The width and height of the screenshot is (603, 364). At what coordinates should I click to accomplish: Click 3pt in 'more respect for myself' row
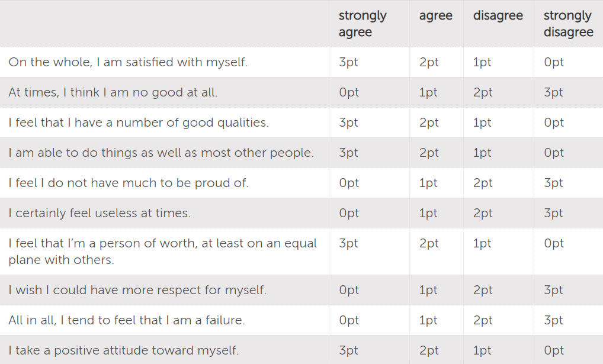(x=553, y=290)
